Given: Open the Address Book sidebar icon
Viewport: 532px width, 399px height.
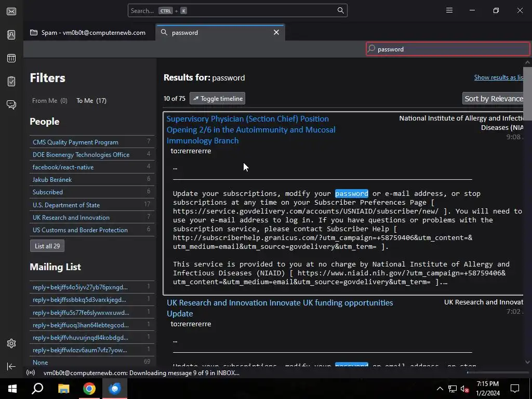Looking at the screenshot, I should pos(11,35).
